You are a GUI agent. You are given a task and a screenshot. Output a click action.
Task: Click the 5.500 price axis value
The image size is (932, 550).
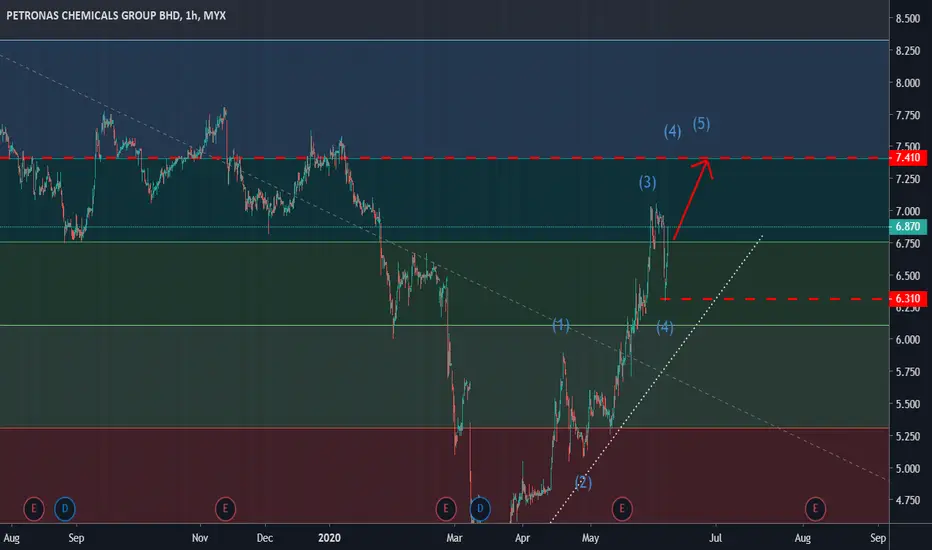[x=908, y=404]
